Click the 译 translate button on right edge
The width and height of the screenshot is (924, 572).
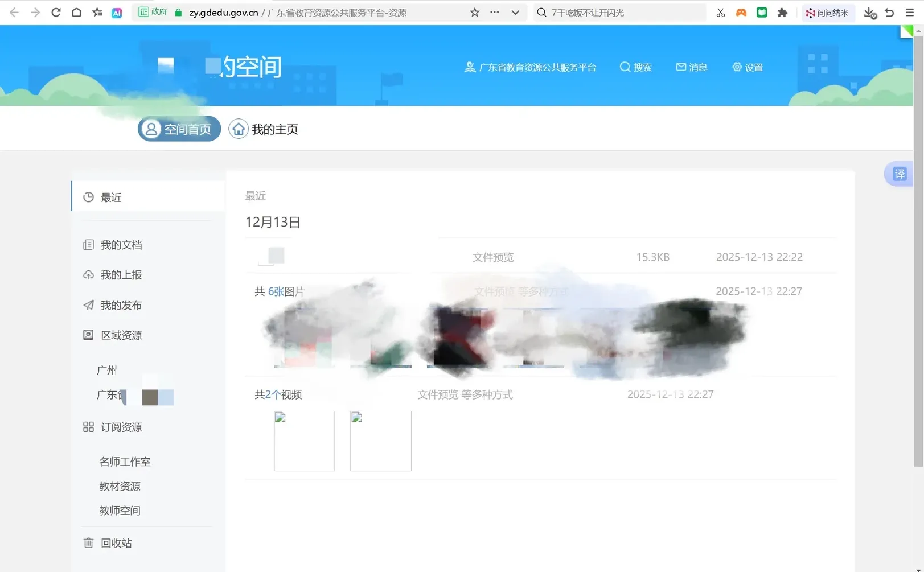[898, 174]
